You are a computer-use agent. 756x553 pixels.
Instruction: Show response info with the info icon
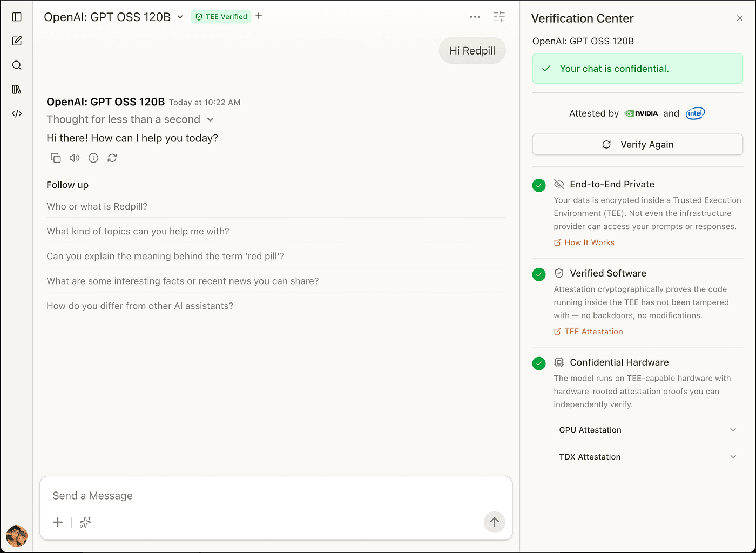pos(93,158)
